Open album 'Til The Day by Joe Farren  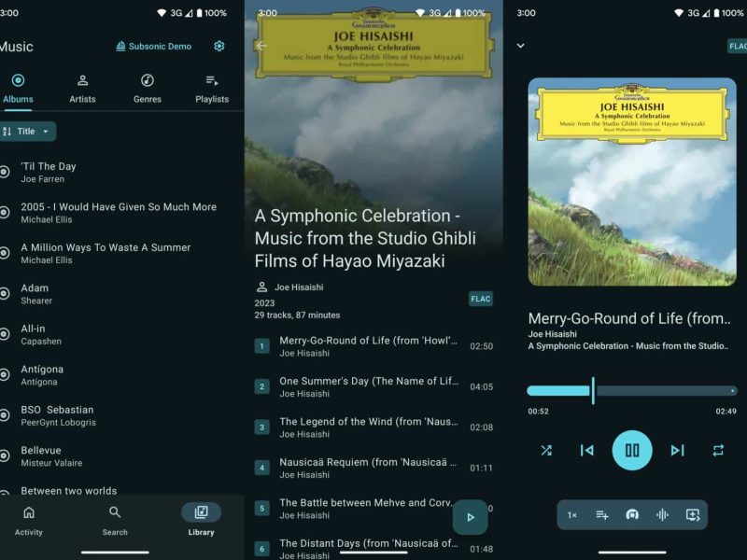[122, 173]
